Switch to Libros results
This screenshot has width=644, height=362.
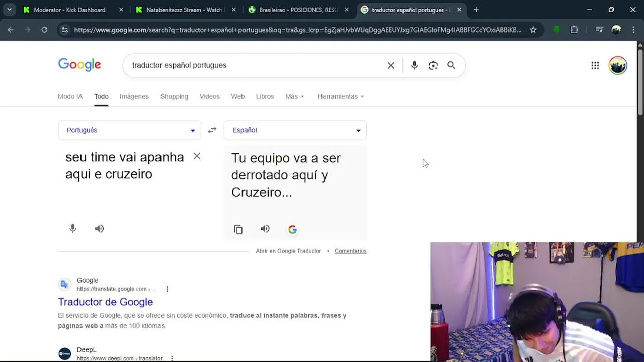(265, 96)
